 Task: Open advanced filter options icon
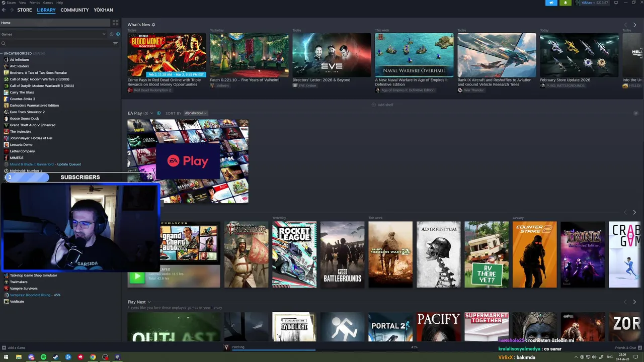pyautogui.click(x=115, y=44)
